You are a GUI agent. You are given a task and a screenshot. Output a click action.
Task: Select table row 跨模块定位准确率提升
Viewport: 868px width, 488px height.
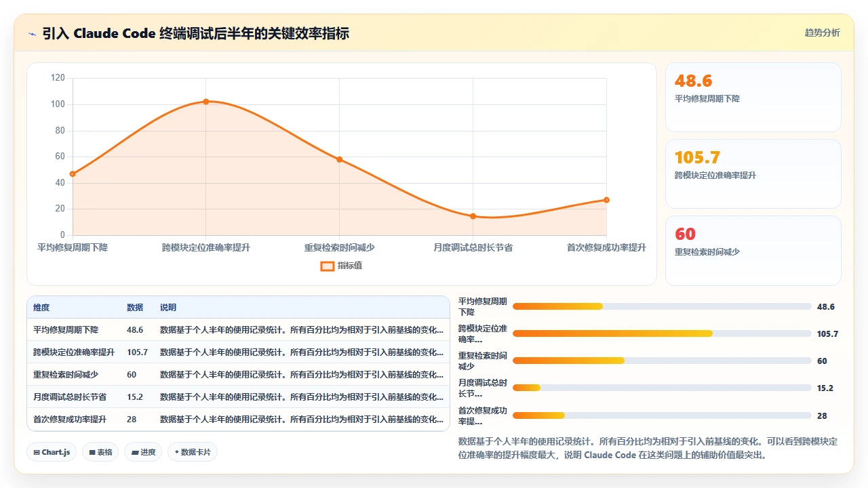click(x=238, y=352)
